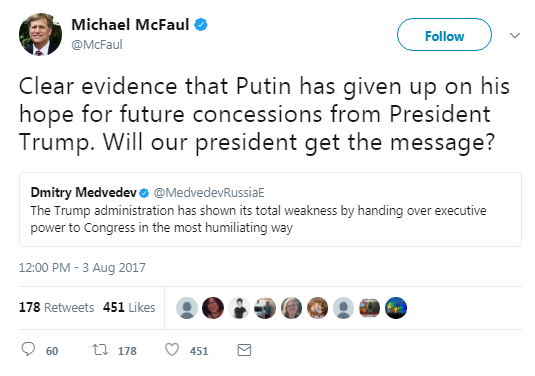Click Michael McFaul's verified badge
Image resolution: width=535 pixels, height=376 pixels.
pos(201,25)
